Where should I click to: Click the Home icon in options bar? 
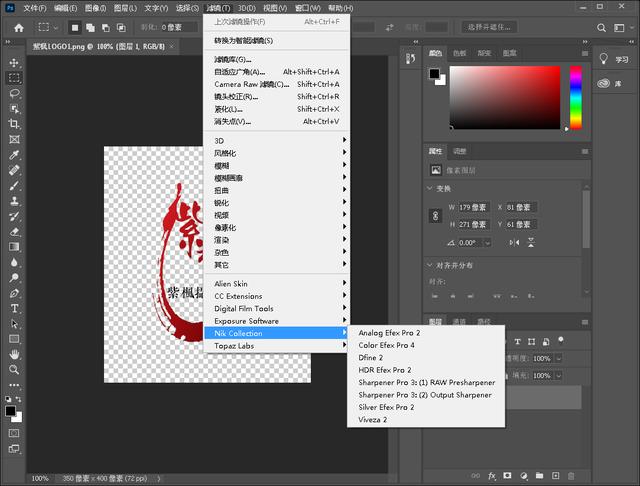coord(19,28)
